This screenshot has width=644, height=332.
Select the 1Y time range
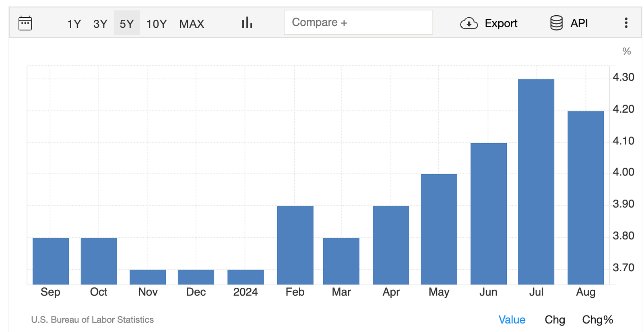(x=74, y=24)
